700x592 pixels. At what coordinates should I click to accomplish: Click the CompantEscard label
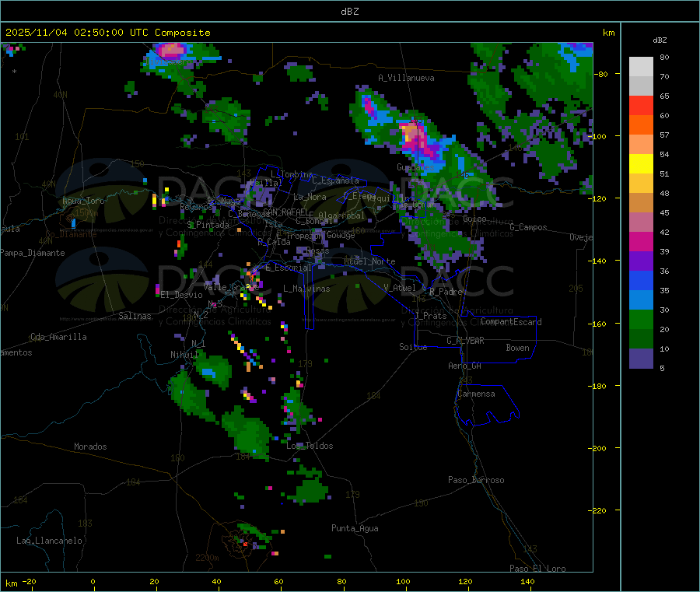(511, 322)
